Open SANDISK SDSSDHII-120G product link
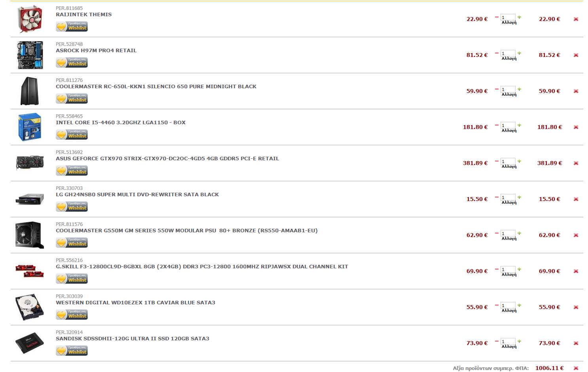This screenshot has width=588, height=372. coord(133,339)
